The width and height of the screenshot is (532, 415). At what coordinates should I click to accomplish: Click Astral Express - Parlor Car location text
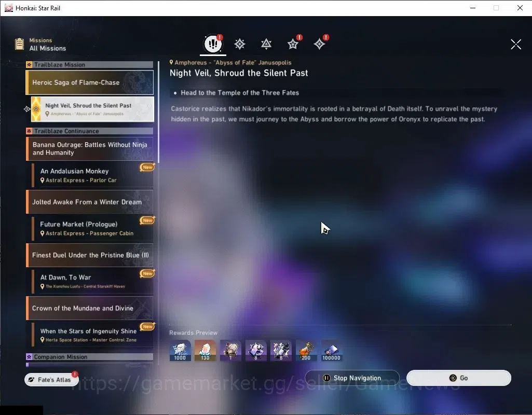pyautogui.click(x=81, y=181)
